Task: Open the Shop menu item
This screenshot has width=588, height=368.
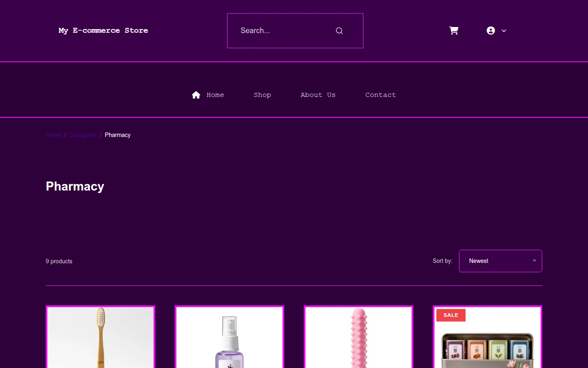Action: click(x=262, y=95)
